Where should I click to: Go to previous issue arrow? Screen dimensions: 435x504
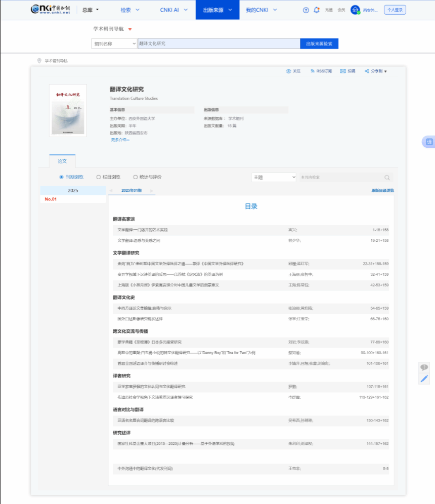coord(111,191)
